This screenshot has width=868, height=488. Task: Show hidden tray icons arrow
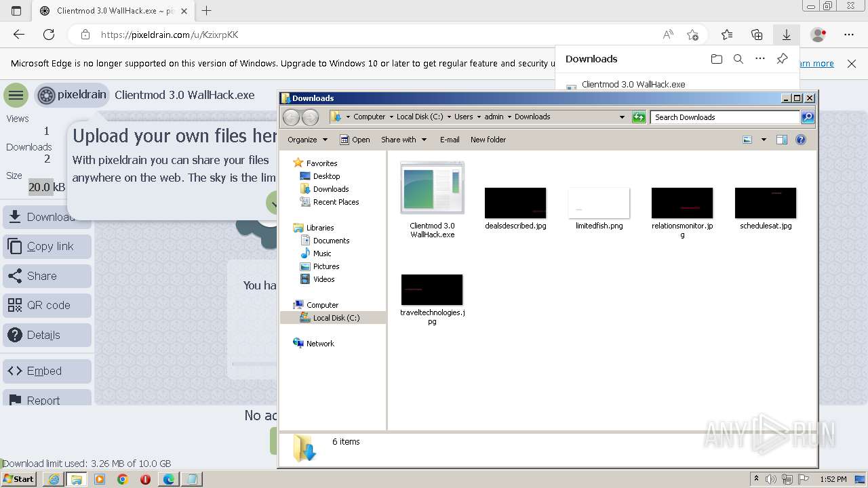[757, 479]
